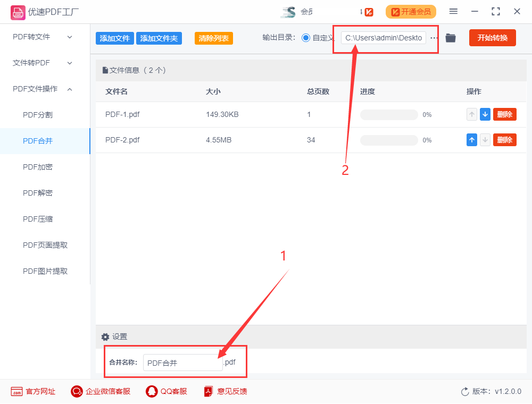Browse output folder with folder icon
The image size is (532, 404).
[450, 38]
